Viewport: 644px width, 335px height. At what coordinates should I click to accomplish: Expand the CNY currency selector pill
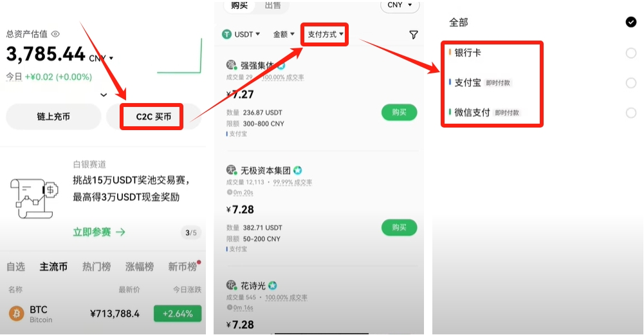[400, 6]
